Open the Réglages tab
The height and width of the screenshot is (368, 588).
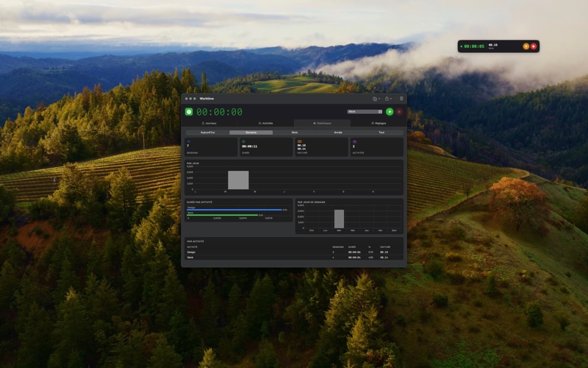coord(379,123)
